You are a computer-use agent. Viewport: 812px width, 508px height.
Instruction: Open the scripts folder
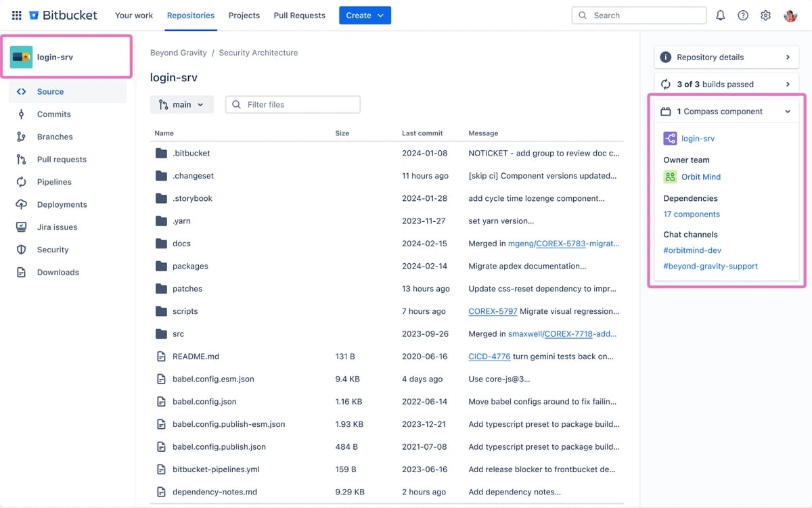tap(185, 312)
